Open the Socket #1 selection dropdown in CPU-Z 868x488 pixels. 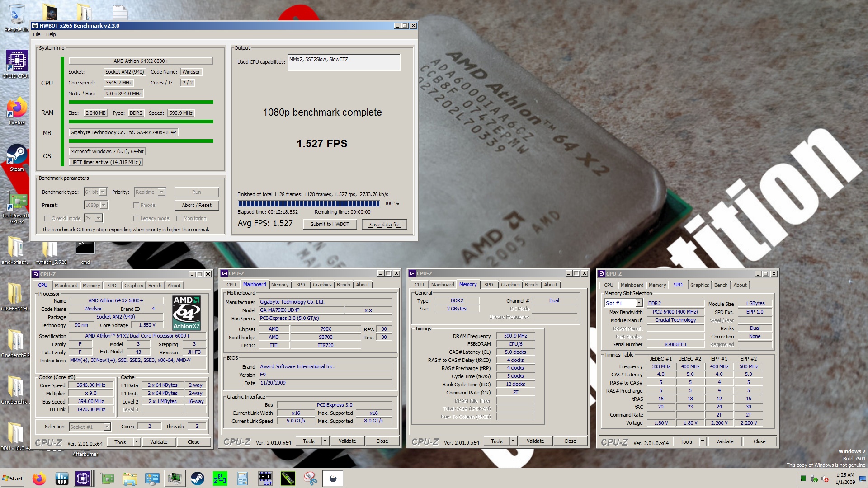pos(90,427)
